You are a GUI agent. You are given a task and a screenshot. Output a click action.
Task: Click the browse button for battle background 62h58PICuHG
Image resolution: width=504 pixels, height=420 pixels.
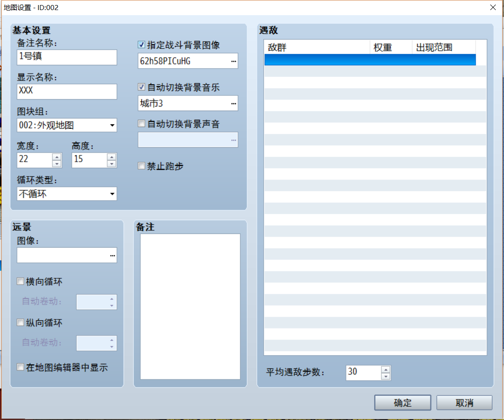pyautogui.click(x=233, y=61)
